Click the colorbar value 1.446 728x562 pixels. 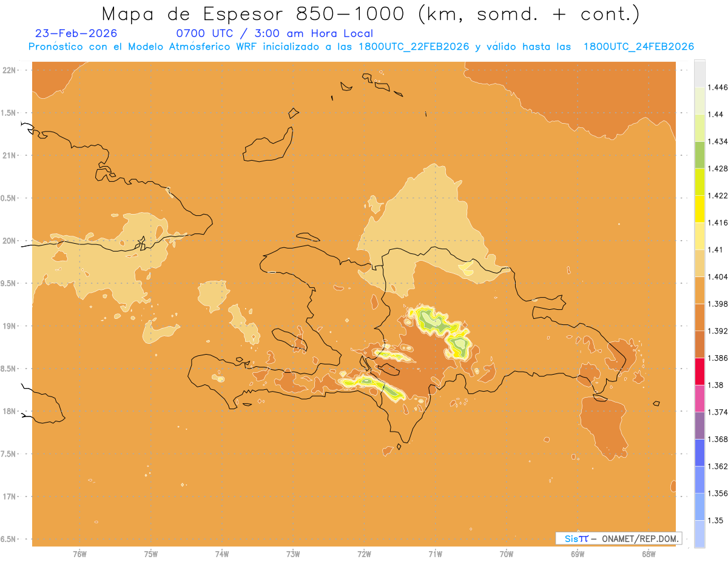[718, 87]
